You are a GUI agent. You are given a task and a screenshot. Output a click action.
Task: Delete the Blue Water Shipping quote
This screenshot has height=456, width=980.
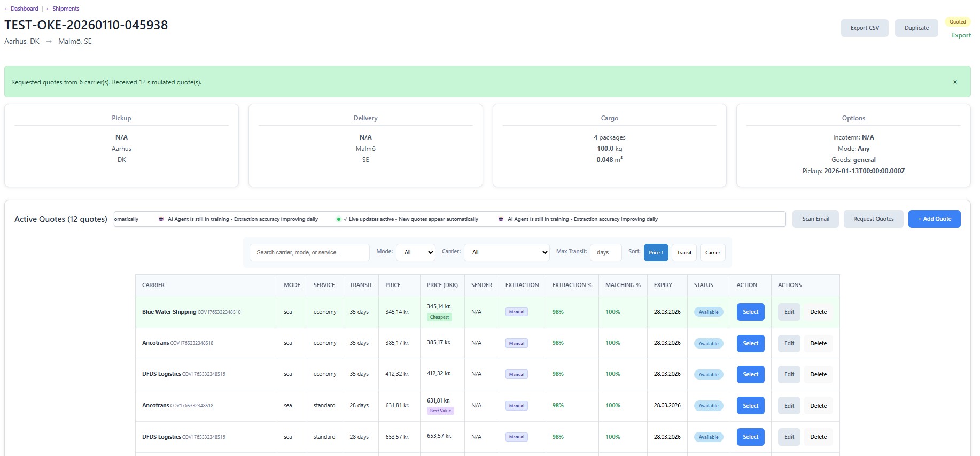pos(818,312)
